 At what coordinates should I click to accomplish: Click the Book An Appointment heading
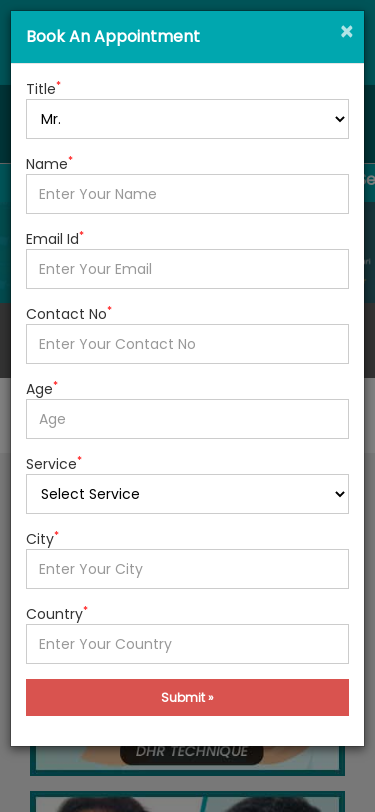(113, 37)
